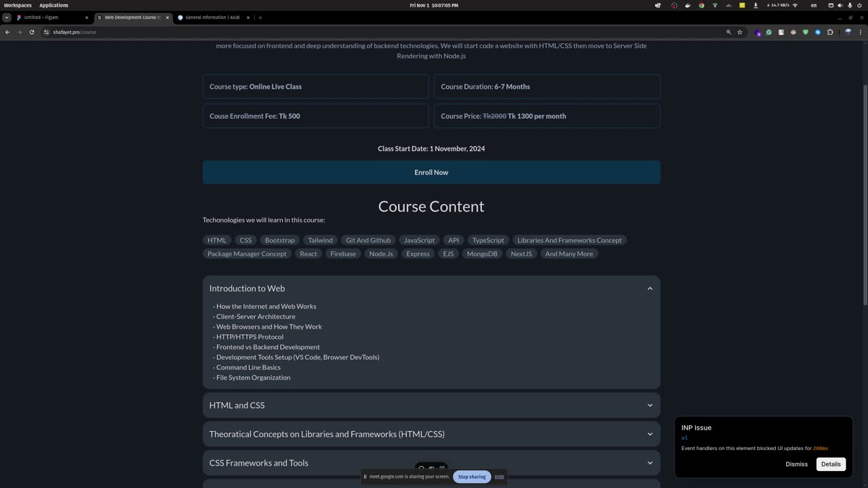The width and height of the screenshot is (868, 488).
Task: Click Stop sharing in Meet banner
Action: [x=472, y=476]
